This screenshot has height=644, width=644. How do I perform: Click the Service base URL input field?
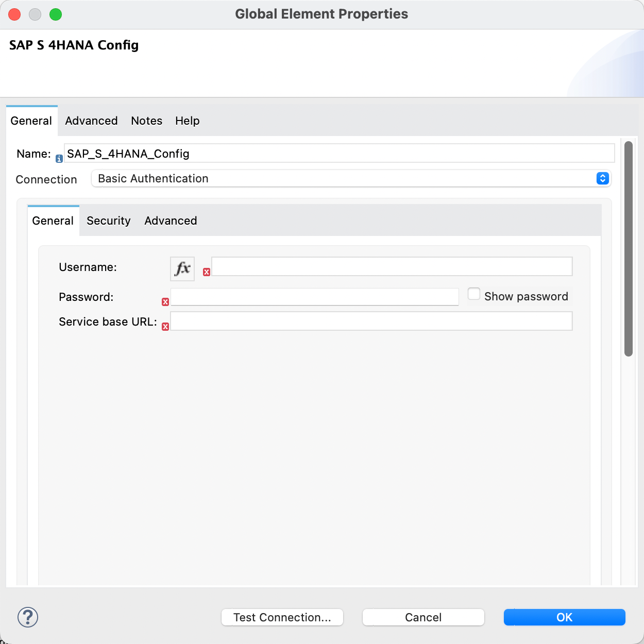click(371, 321)
